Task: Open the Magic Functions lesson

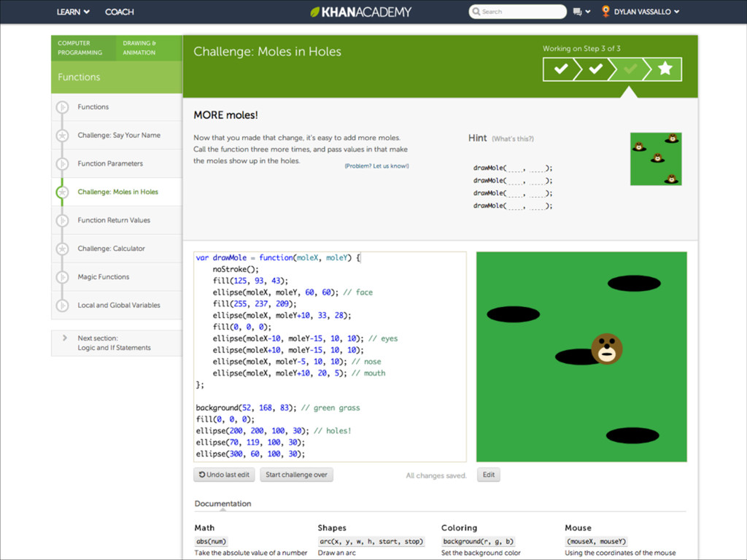Action: click(104, 276)
